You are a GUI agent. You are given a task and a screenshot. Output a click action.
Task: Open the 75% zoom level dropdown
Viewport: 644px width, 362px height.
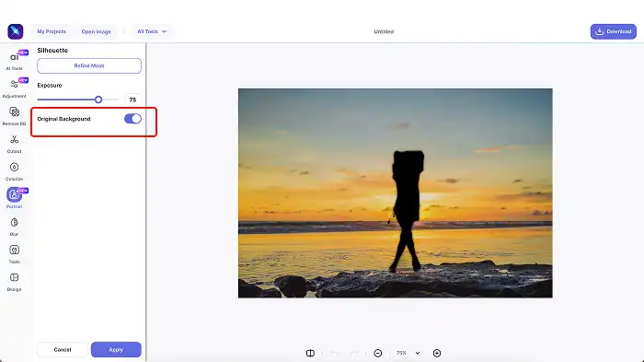click(x=408, y=353)
